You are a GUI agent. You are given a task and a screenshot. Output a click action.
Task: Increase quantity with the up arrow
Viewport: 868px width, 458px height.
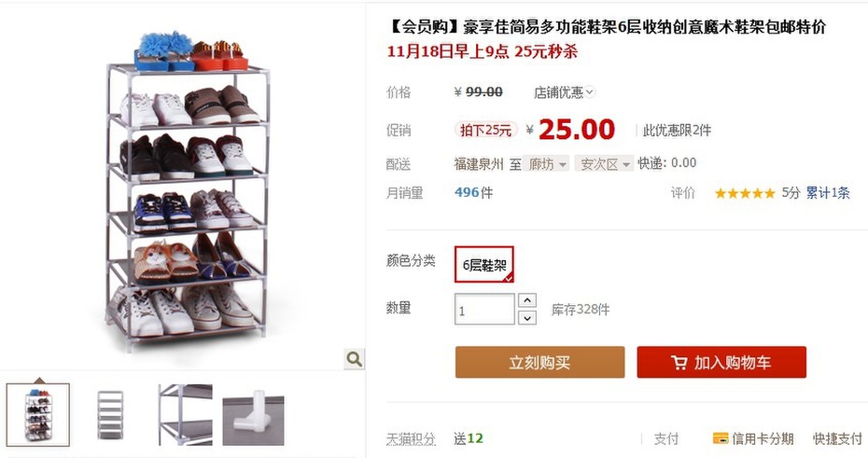527,300
